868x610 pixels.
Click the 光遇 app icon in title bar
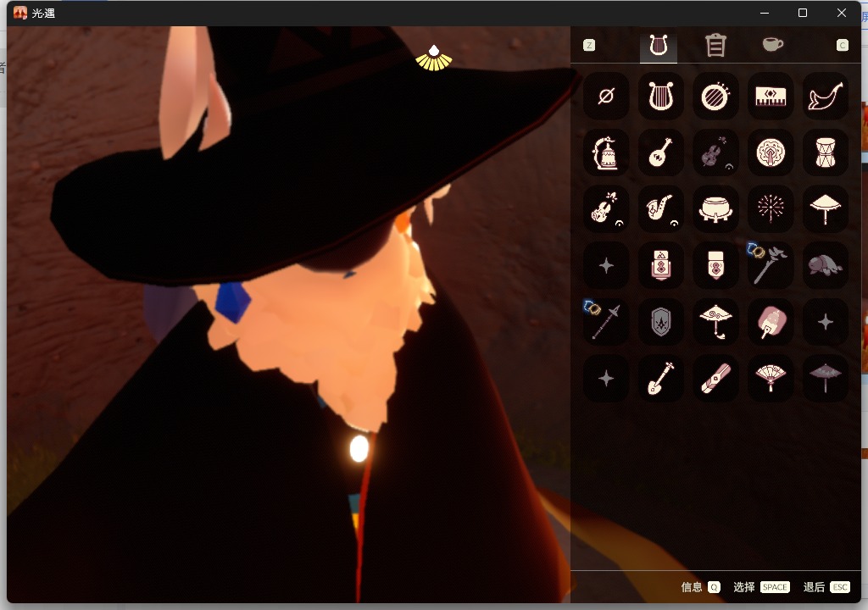[20, 13]
